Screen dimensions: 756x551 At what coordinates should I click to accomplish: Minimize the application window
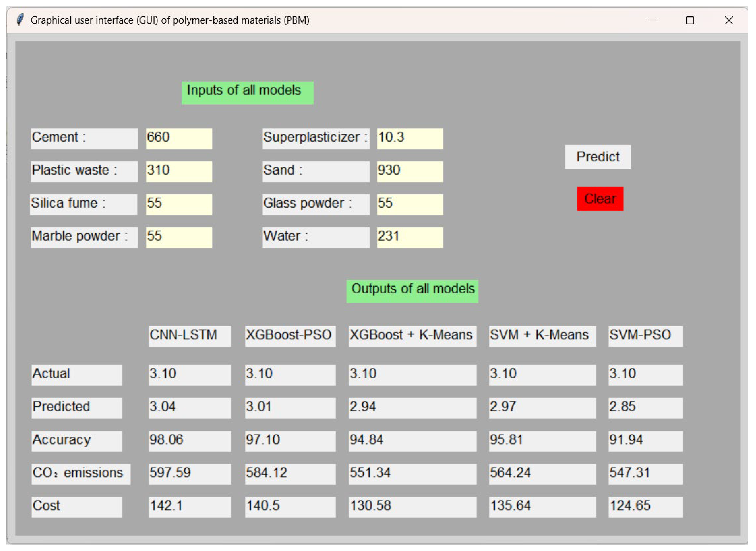pos(652,20)
